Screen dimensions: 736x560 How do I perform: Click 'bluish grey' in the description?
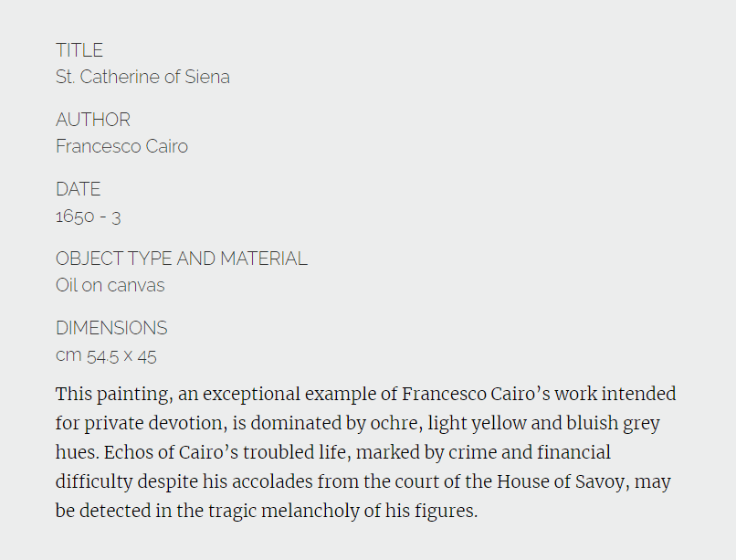point(613,423)
